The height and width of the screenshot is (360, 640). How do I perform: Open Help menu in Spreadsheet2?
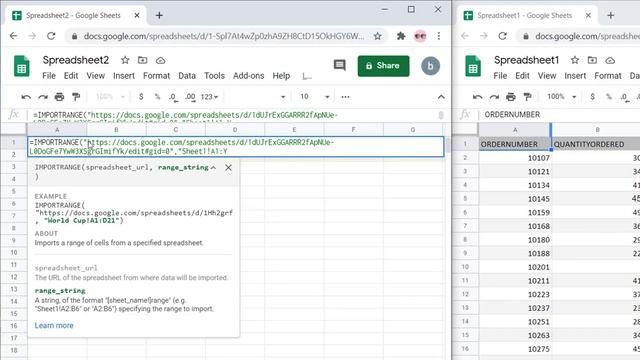tap(281, 76)
